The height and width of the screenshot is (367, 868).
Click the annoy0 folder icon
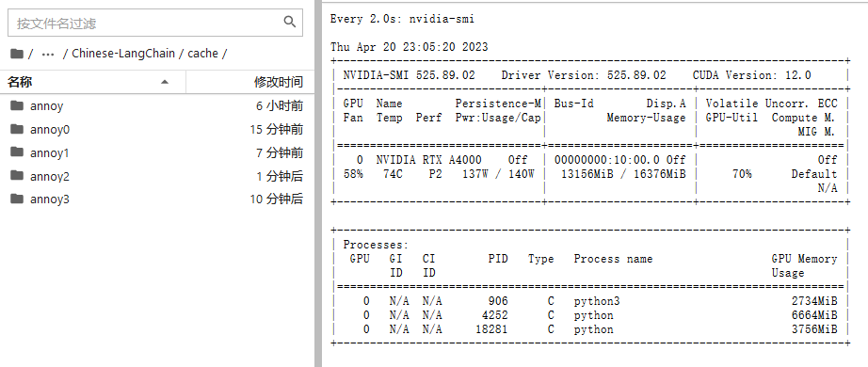pos(17,129)
